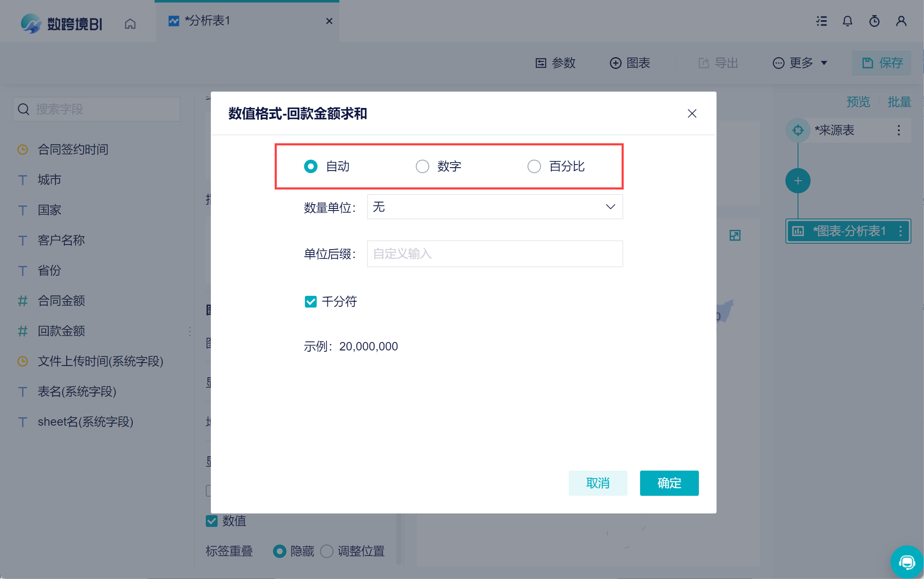
Task: Switch to the 分析表1 tab
Action: (x=207, y=21)
